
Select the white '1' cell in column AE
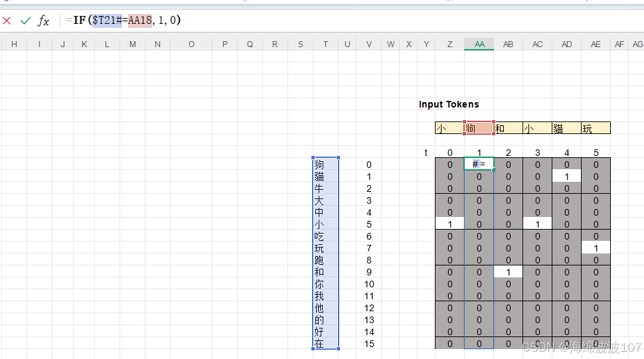596,248
